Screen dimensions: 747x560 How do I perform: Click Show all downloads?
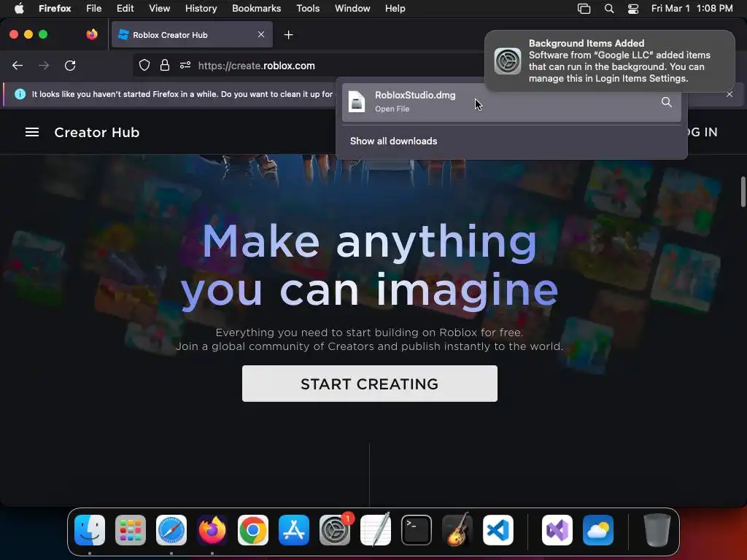pyautogui.click(x=393, y=141)
